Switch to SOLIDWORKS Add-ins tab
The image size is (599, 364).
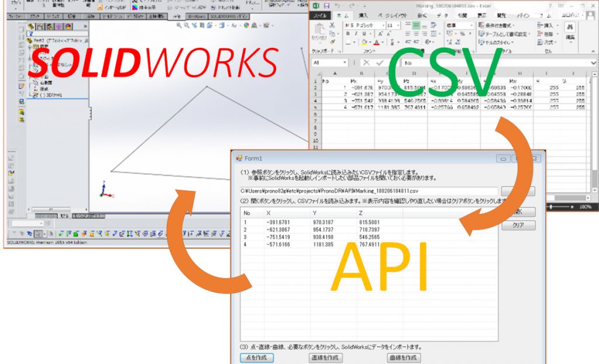click(229, 16)
